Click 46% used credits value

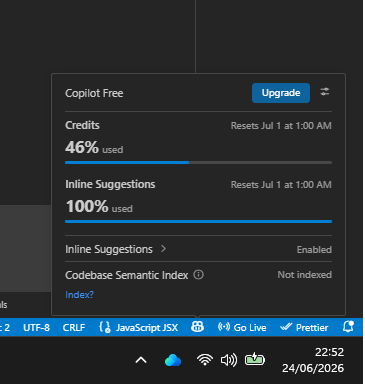94,147
